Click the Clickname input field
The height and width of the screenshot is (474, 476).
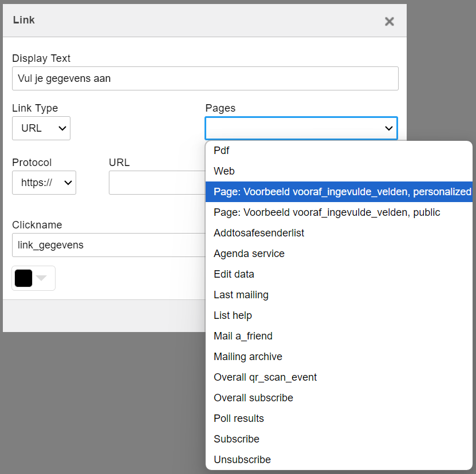(x=108, y=245)
